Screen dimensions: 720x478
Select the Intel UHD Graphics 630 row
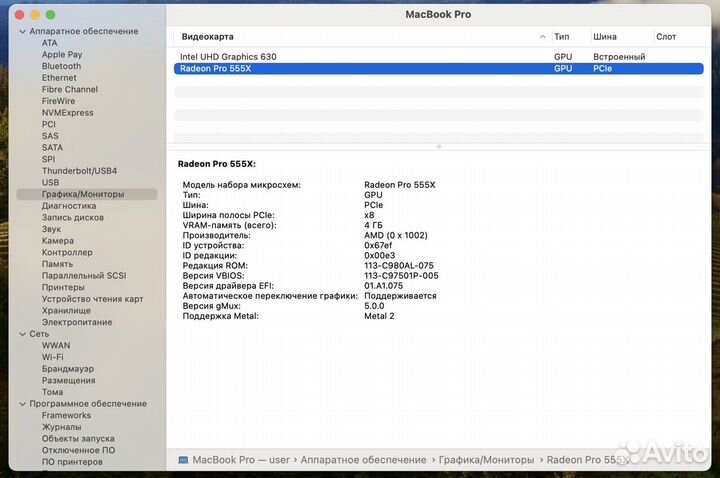(439, 57)
